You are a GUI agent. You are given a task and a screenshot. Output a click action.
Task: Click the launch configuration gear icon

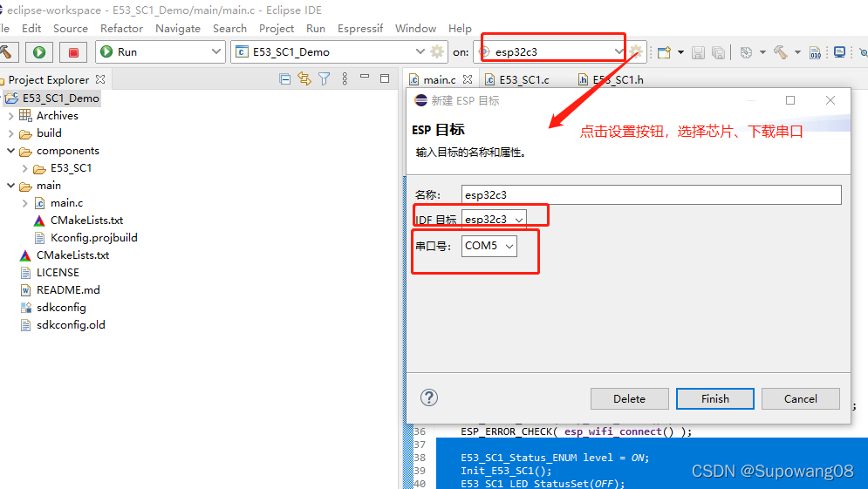pyautogui.click(x=437, y=52)
